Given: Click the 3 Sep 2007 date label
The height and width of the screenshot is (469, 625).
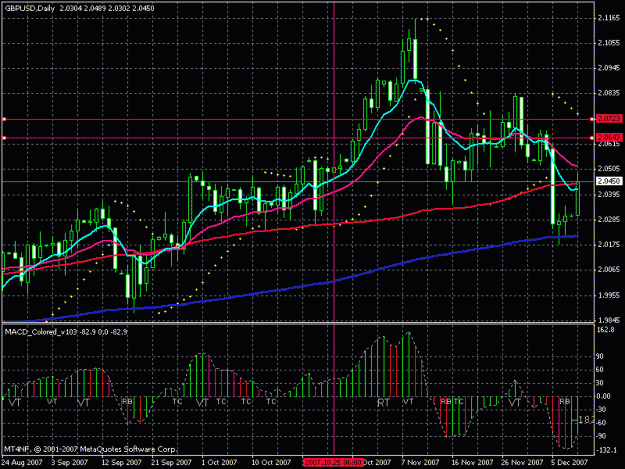Looking at the screenshot, I should tap(70, 463).
